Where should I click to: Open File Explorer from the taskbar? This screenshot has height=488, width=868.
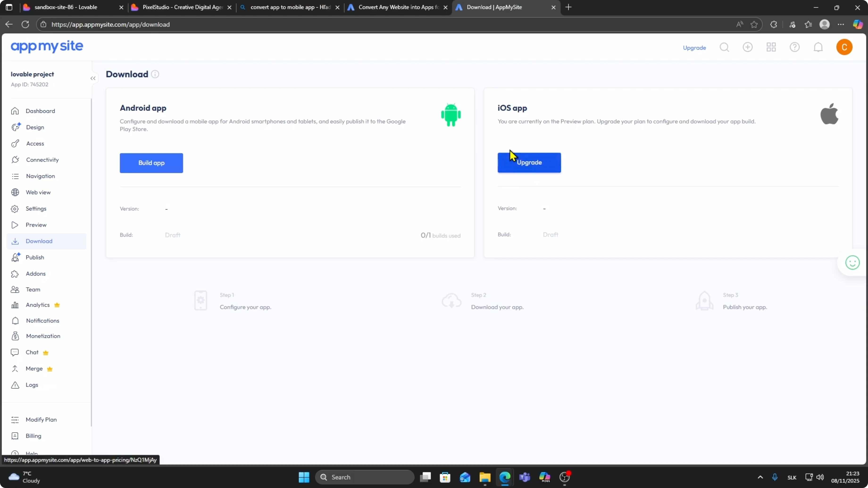tap(485, 477)
